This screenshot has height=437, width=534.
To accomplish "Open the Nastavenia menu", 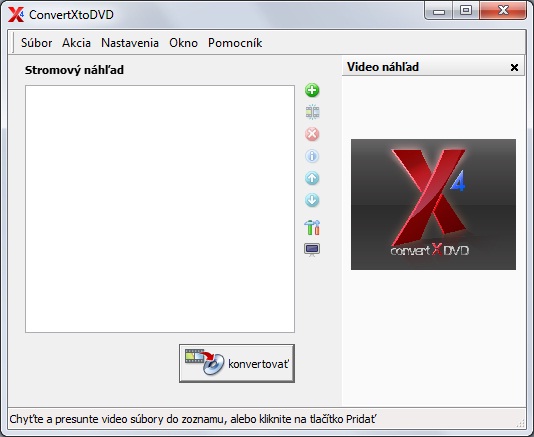I will point(130,43).
